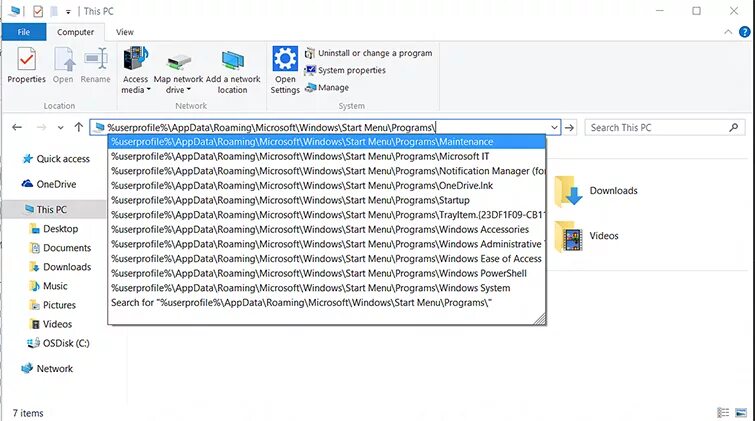Open Customize Quick Access Toolbar dropdown
The width and height of the screenshot is (755, 421).
(68, 11)
